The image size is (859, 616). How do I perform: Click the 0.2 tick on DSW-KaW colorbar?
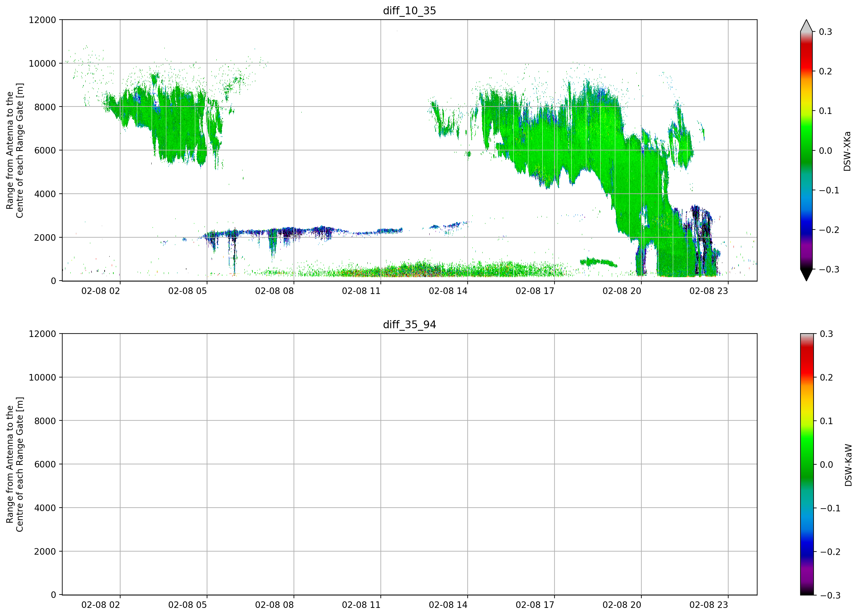tap(826, 377)
